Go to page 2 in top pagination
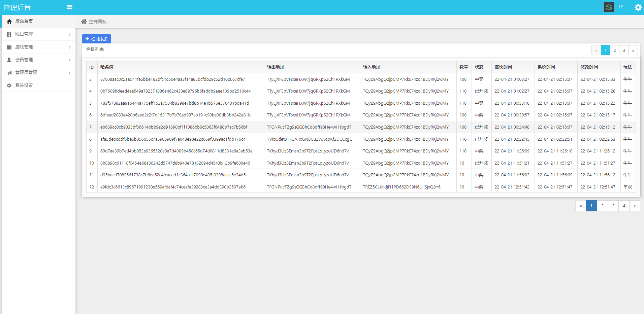Image resolution: width=644 pixels, height=314 pixels. click(614, 50)
